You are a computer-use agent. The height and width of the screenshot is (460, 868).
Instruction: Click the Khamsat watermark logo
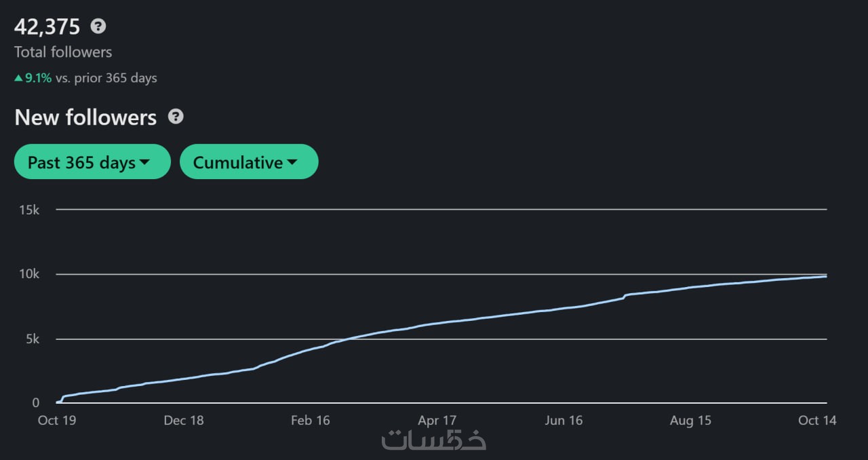click(433, 440)
